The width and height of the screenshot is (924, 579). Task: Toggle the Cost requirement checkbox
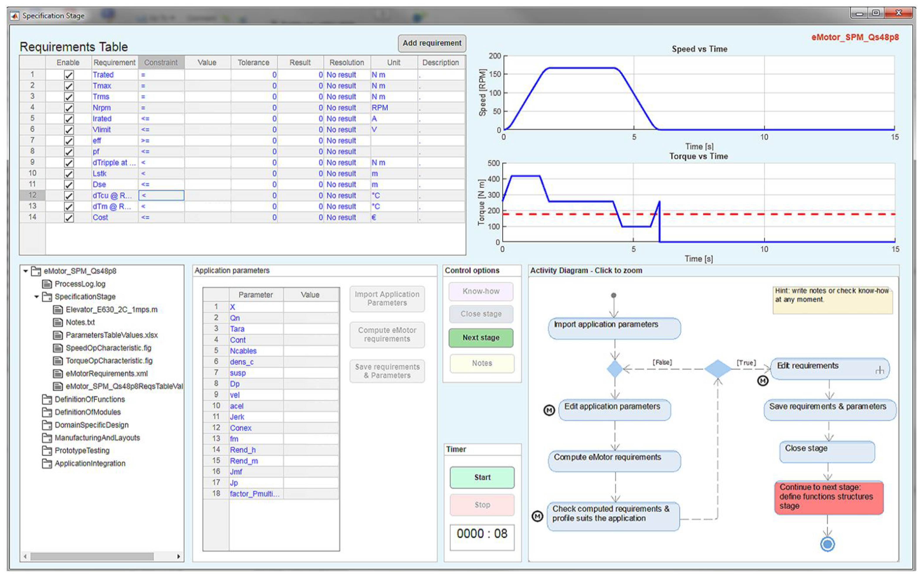click(69, 217)
